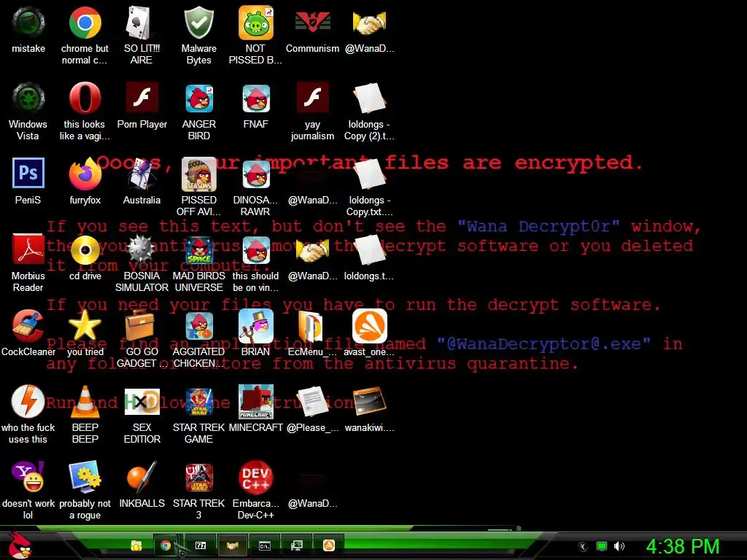Launch the FNAF Angry Birds icon

(x=256, y=98)
